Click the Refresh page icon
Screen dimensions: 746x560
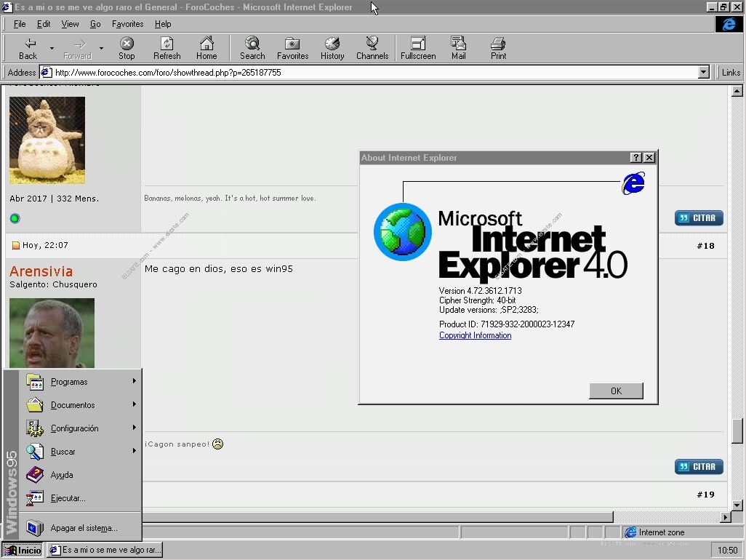[x=167, y=44]
